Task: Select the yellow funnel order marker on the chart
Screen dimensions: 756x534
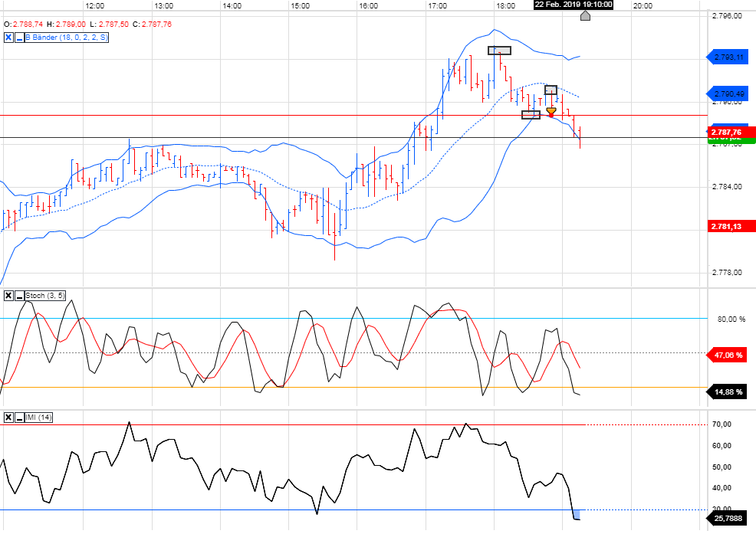Action: pyautogui.click(x=551, y=112)
